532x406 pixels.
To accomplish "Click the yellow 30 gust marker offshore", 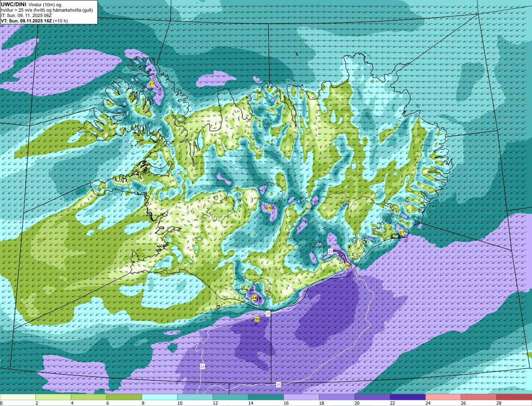I will 257,319.
